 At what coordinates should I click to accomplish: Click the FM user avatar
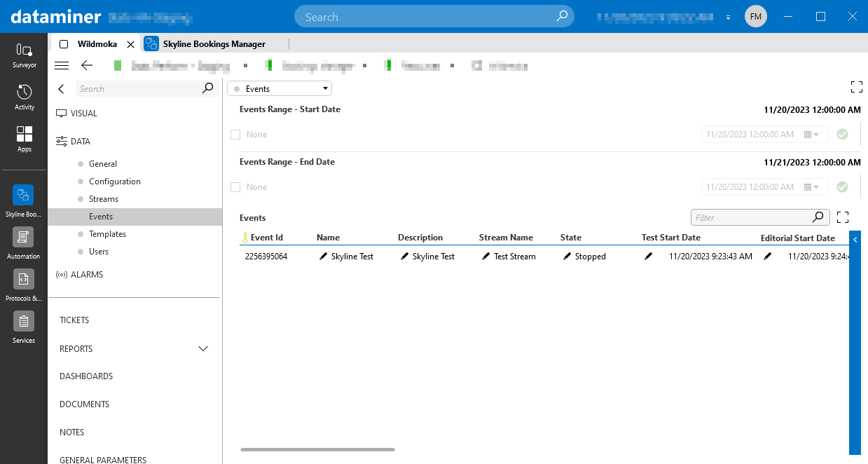coord(756,16)
